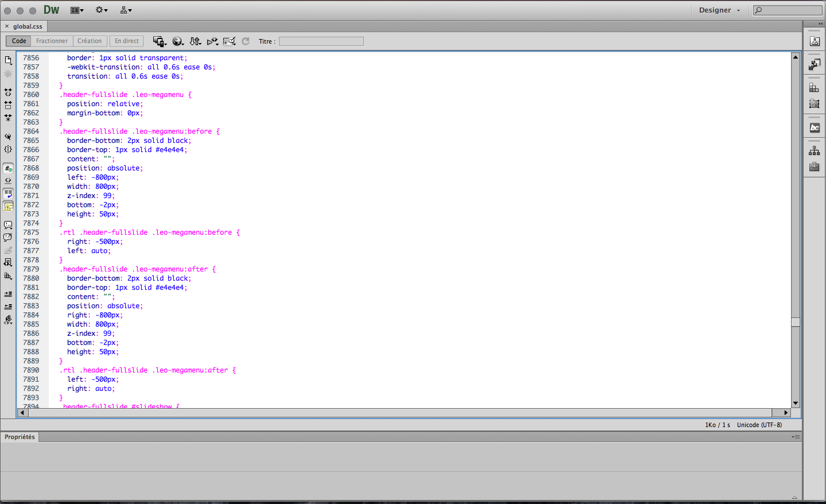Click the Format Source Code icon
This screenshot has width=826, height=504.
click(x=8, y=320)
